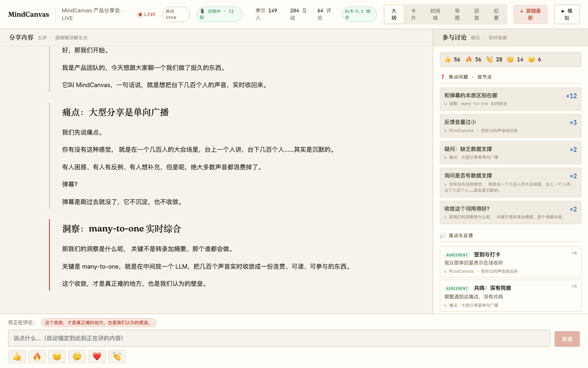Click the line 有人困惑、有人有反例、有人想补充
This screenshot has width=588, height=368.
[x=163, y=167]
